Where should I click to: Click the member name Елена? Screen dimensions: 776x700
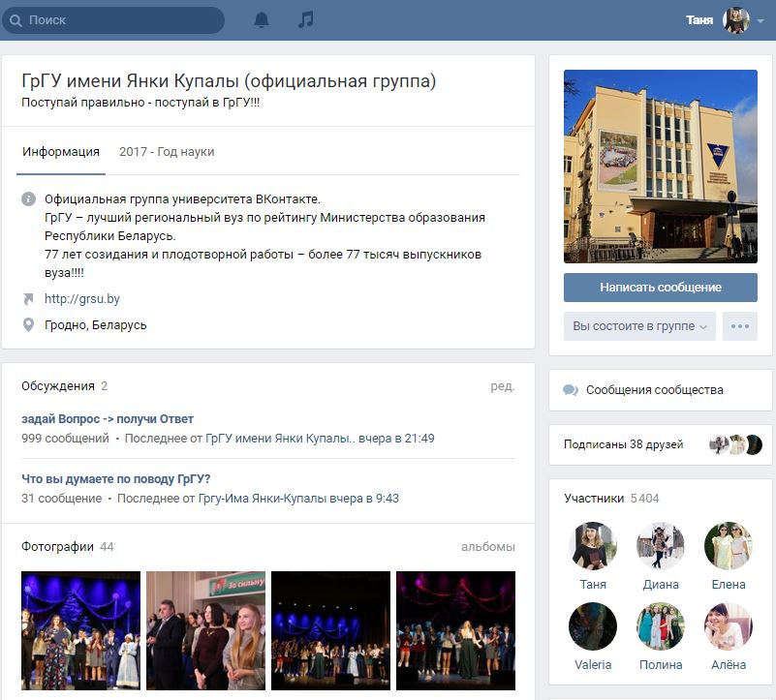(729, 584)
